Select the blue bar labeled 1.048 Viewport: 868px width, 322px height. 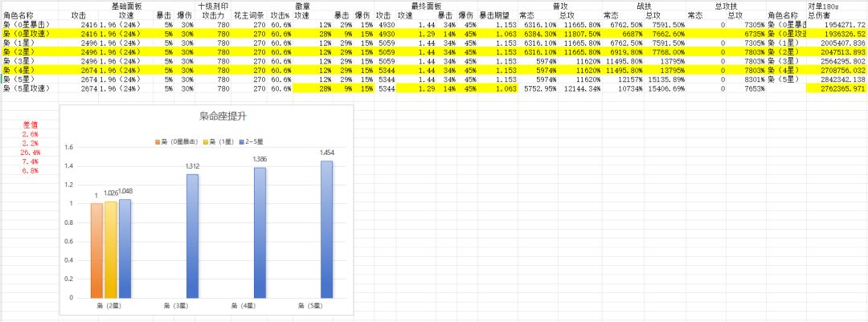[x=125, y=248]
